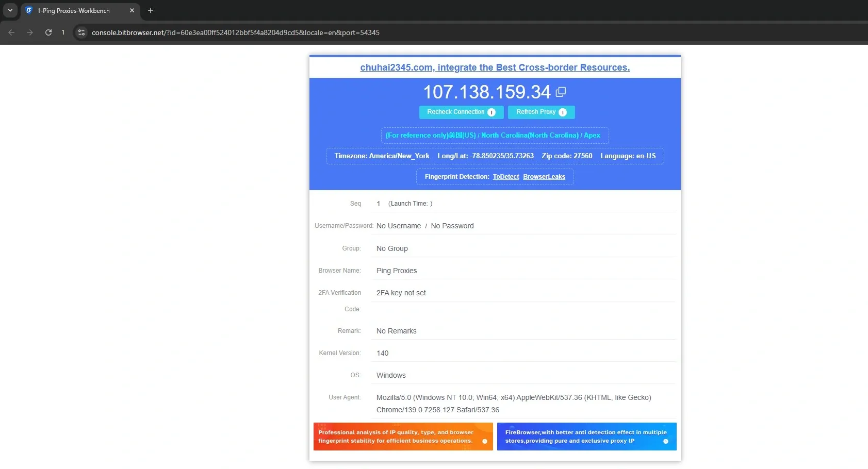
Task: Visit the chuhai2345.com header link
Action: [x=495, y=67]
